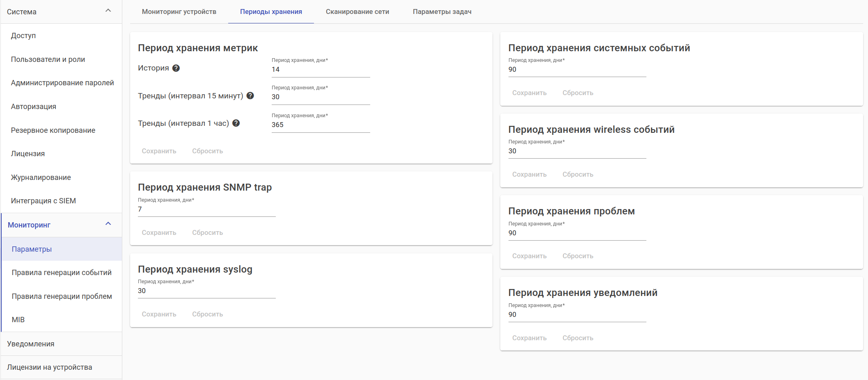Click the История retention days field
The image size is (868, 380).
pyautogui.click(x=321, y=70)
